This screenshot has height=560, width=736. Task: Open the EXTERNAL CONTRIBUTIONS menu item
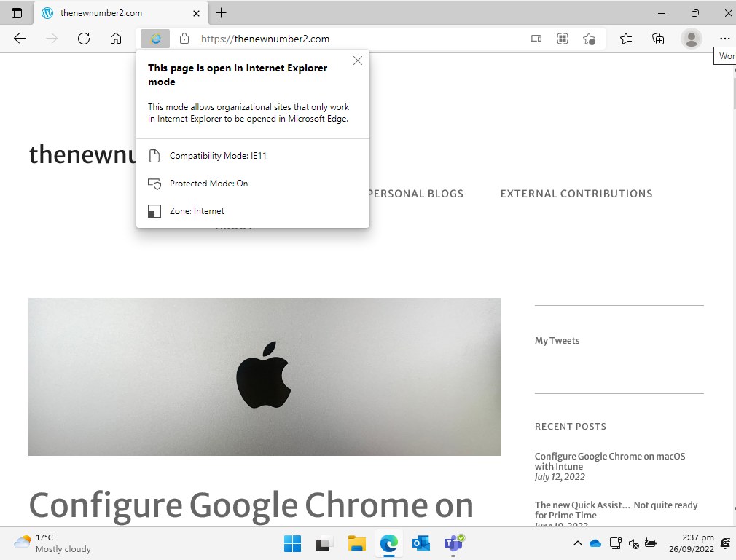point(576,194)
